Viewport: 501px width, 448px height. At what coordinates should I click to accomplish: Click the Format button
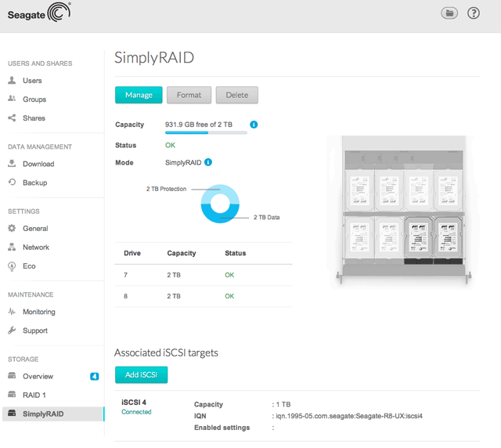click(x=189, y=95)
